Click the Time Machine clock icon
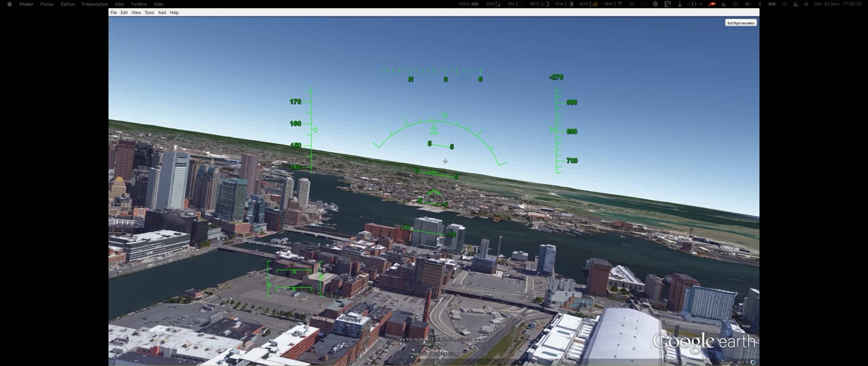 click(735, 4)
